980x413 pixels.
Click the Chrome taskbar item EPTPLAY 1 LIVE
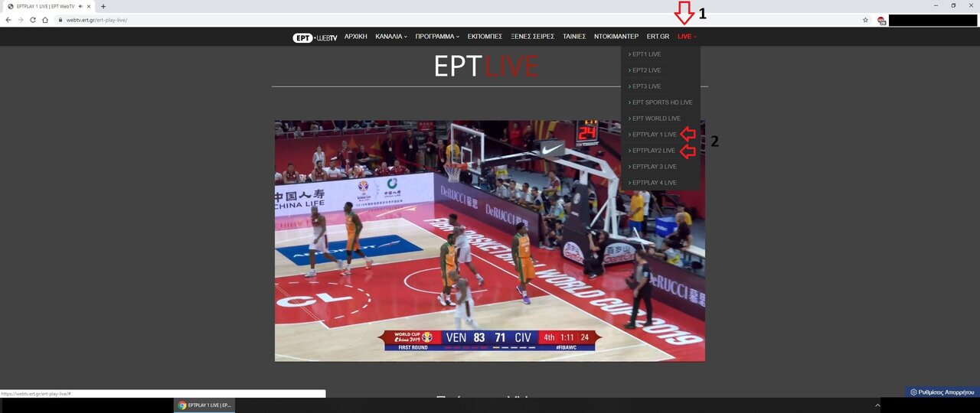(204, 405)
